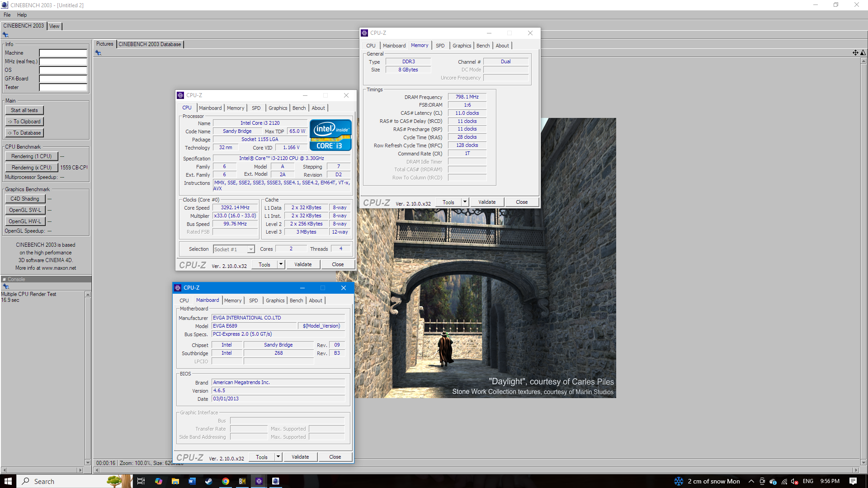Open the Socket #1 selection dropdown

[234, 249]
